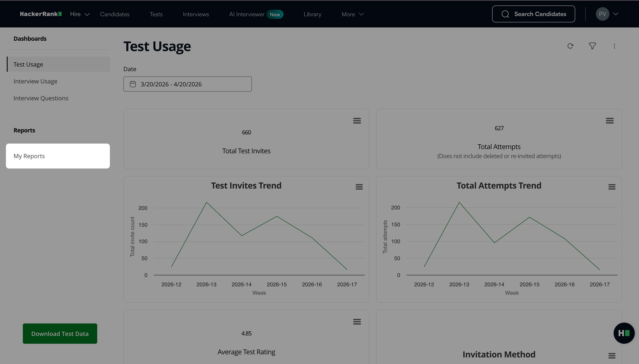Click the calendar icon in date field

pyautogui.click(x=133, y=84)
